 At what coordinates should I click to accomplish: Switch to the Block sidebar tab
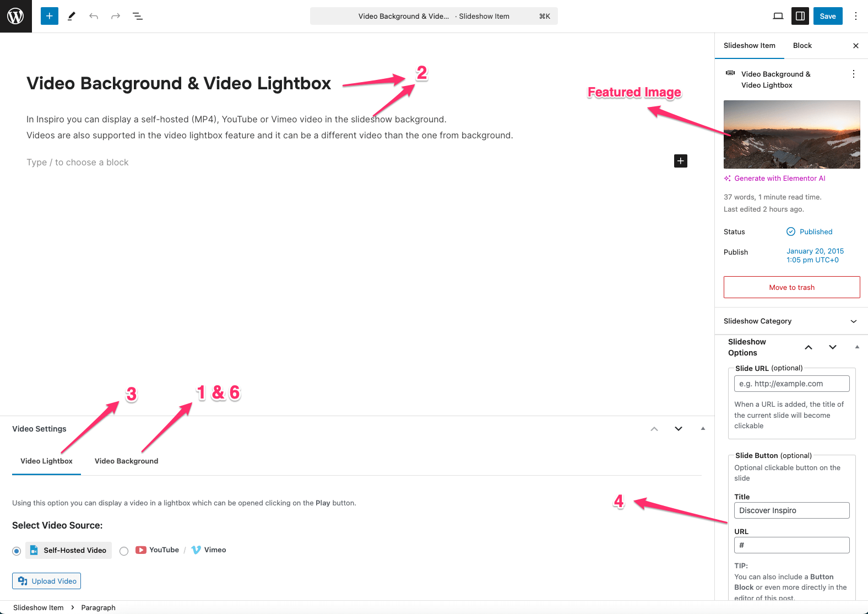tap(802, 46)
